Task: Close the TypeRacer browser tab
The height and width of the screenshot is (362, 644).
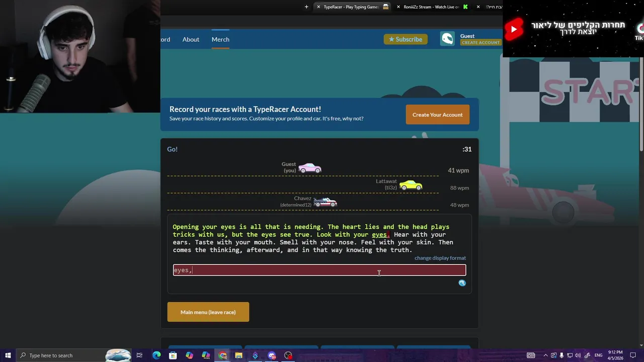Action: pos(318,7)
